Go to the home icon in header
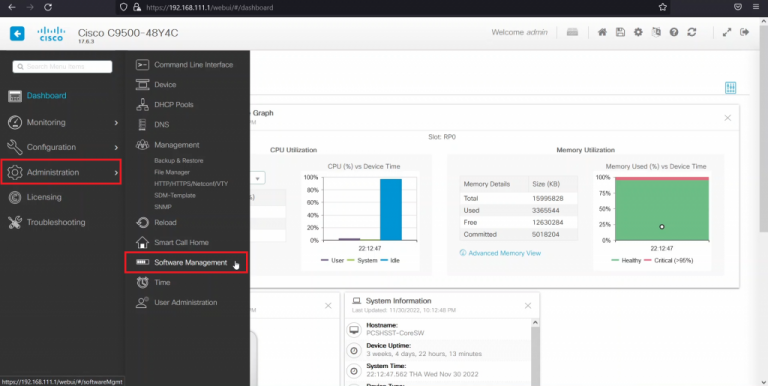The width and height of the screenshot is (768, 386). 602,32
